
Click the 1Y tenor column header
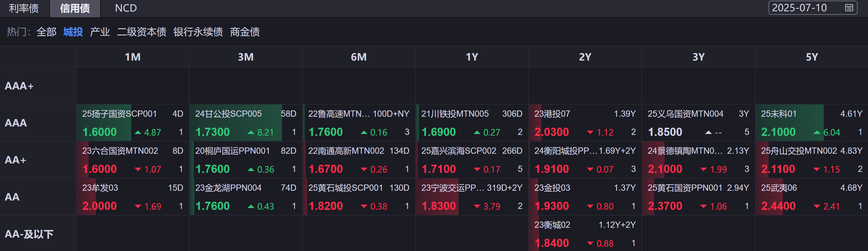(x=472, y=57)
